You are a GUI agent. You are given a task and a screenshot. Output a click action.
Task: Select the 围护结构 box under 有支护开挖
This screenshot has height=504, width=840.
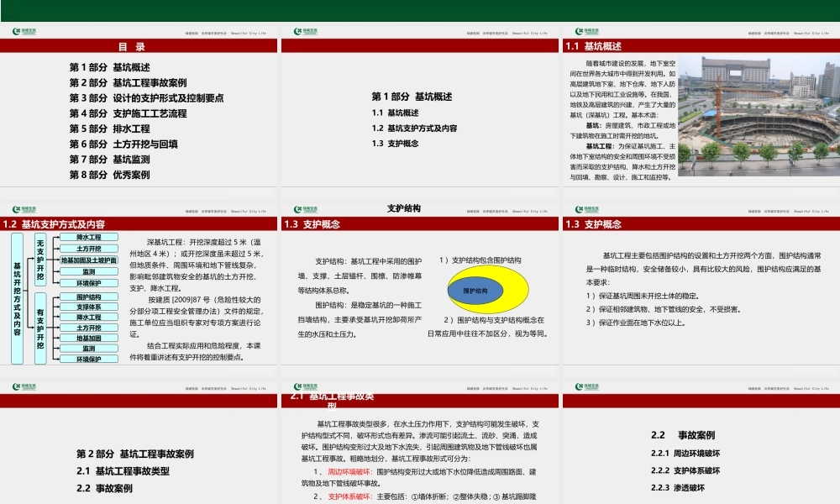point(90,297)
